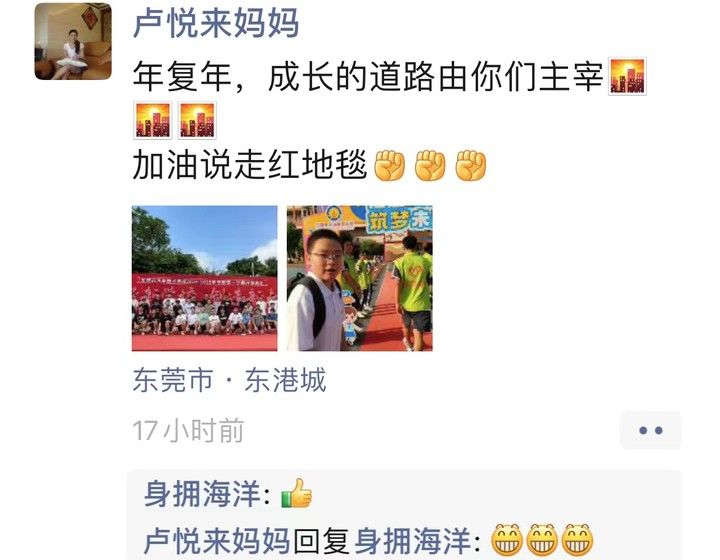The image size is (720, 560).
Task: Tap 身拥海洋 name after 回复
Action: (x=412, y=541)
